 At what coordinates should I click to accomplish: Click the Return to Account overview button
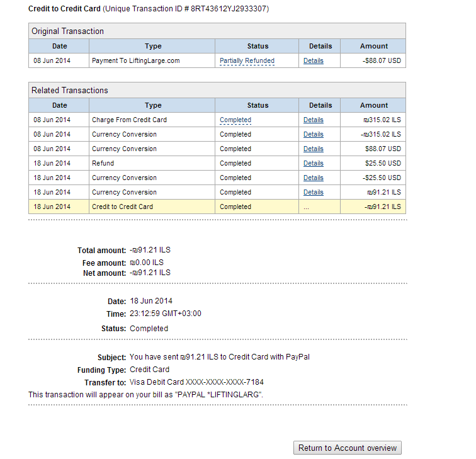tap(348, 448)
